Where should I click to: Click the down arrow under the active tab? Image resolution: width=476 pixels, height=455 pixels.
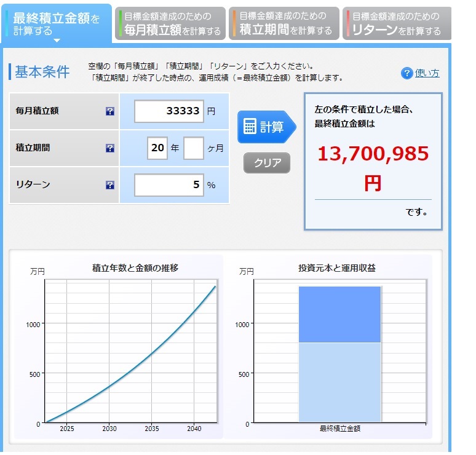point(57,41)
